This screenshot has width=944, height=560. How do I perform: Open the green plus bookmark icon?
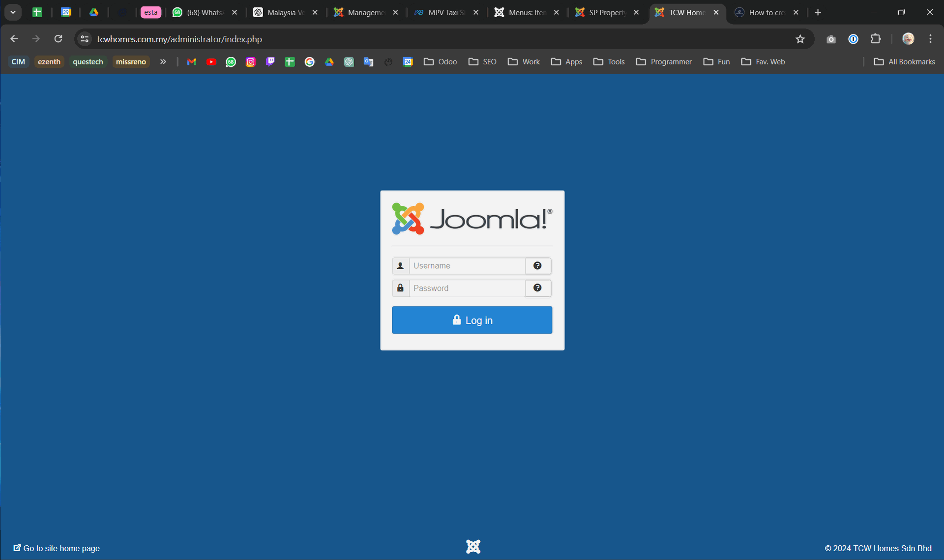290,61
